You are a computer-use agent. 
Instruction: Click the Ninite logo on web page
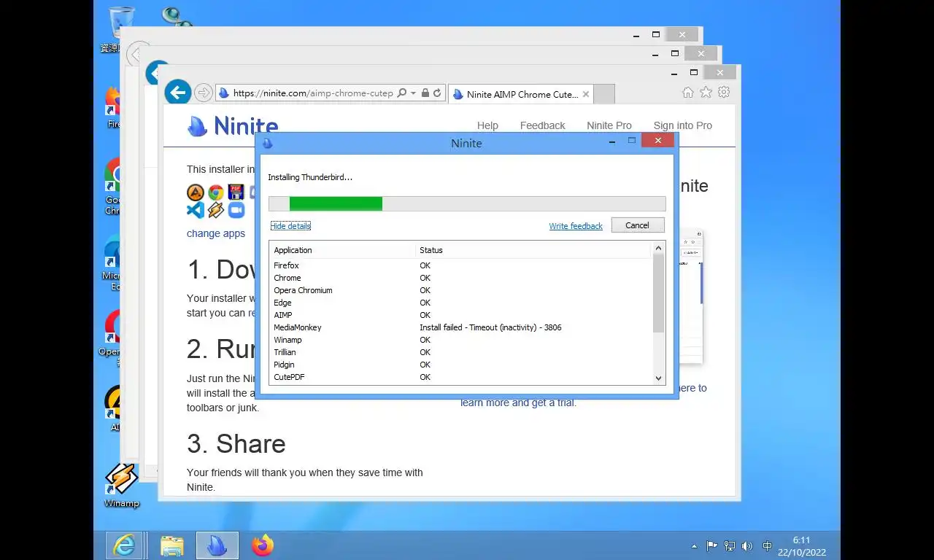click(233, 125)
